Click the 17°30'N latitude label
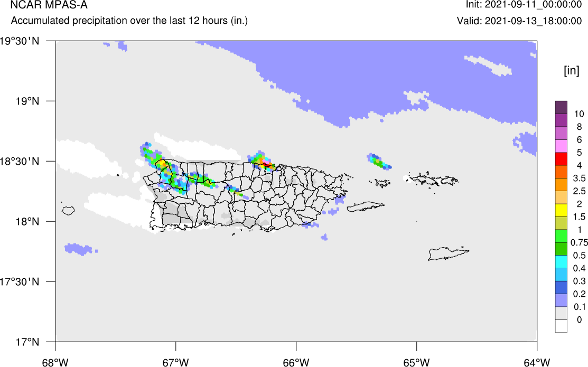Screen dimensions: 588x367 (x=19, y=281)
